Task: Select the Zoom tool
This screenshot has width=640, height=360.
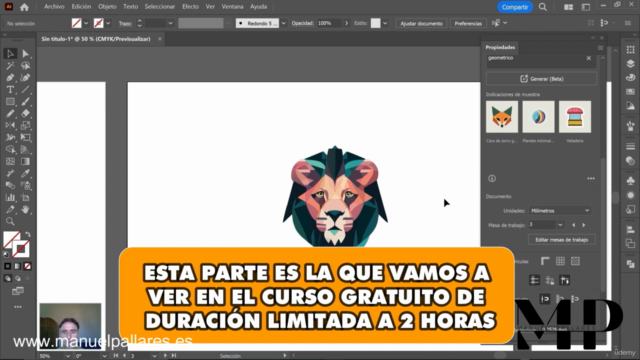Action: pyautogui.click(x=10, y=222)
